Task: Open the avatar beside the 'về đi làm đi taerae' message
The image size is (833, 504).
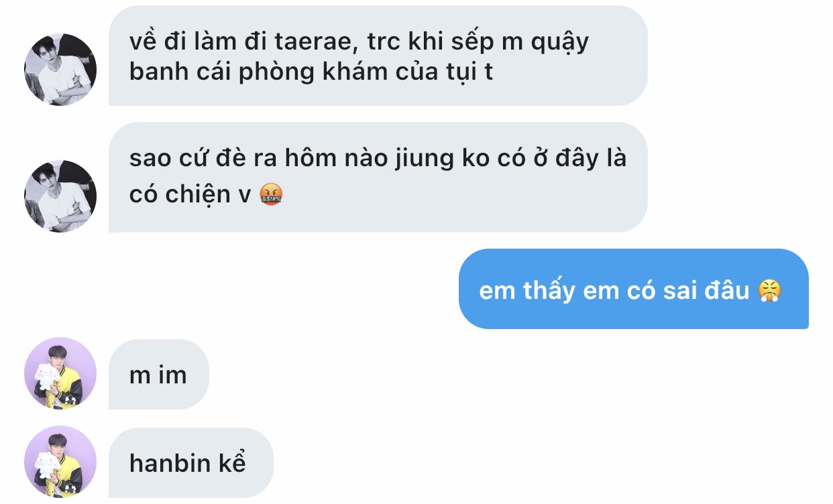Action: pos(60,70)
